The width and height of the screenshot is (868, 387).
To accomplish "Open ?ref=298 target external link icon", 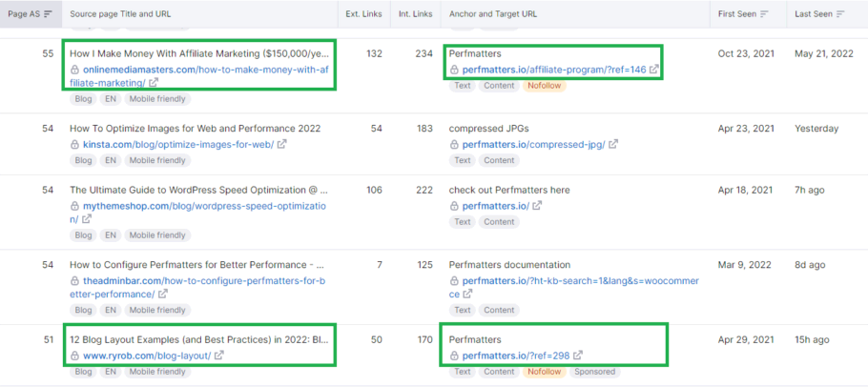I will [578, 356].
